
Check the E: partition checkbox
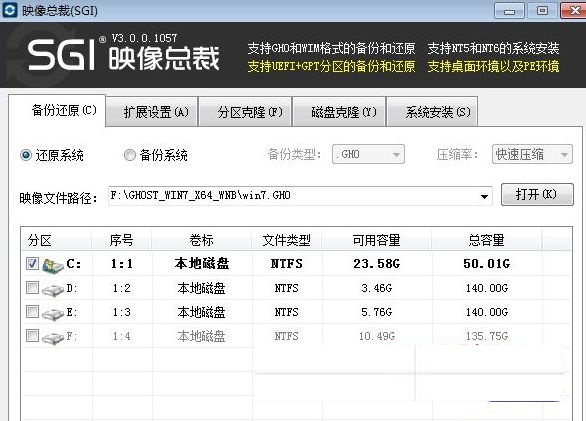(32, 311)
